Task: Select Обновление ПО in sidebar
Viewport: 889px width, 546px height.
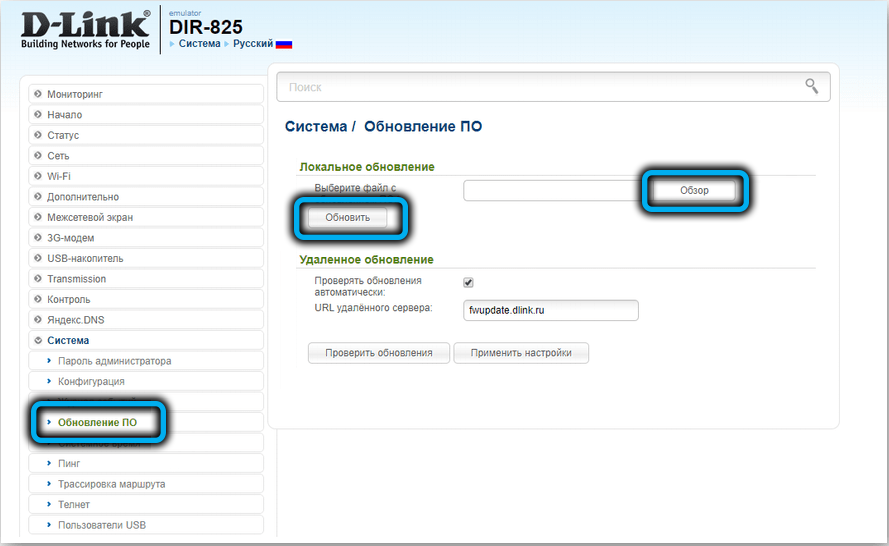Action: point(97,423)
